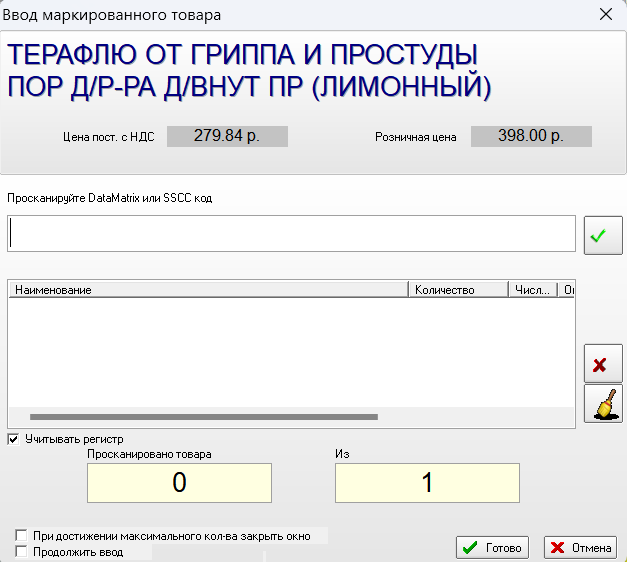Click the 'Готово' button
This screenshot has height=562, width=627.
click(x=492, y=548)
